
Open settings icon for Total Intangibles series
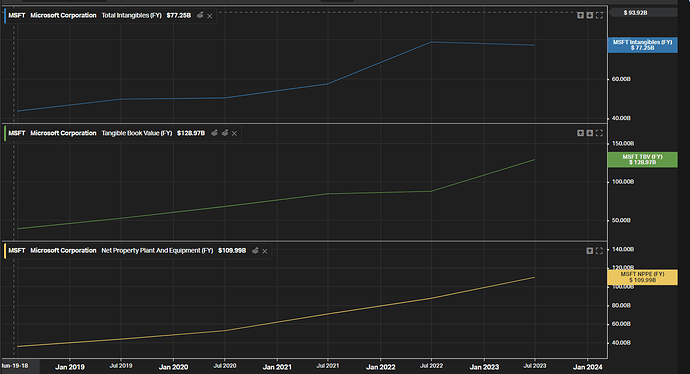tap(200, 15)
